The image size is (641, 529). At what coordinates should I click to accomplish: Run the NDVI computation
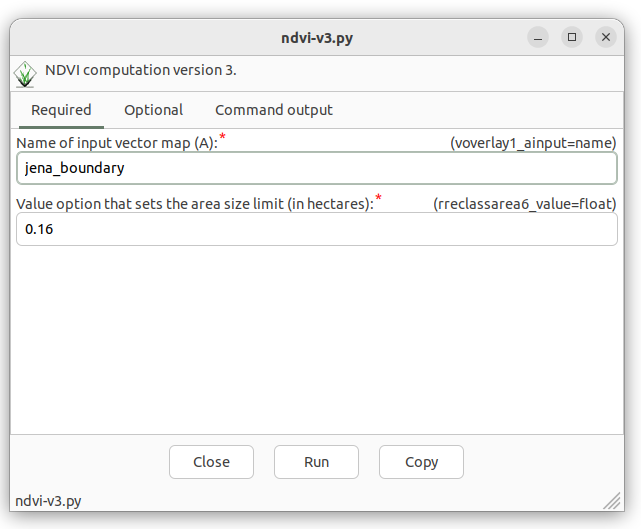click(x=316, y=462)
